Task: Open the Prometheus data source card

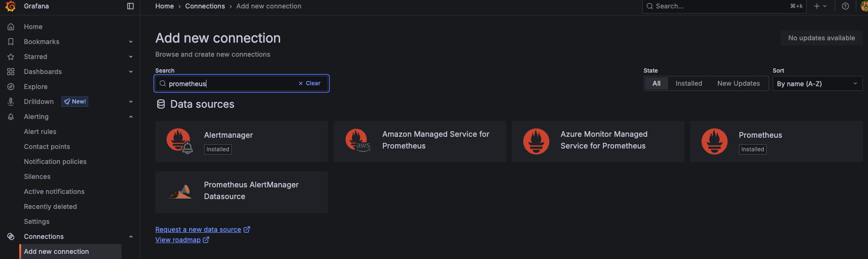Action: (x=776, y=141)
